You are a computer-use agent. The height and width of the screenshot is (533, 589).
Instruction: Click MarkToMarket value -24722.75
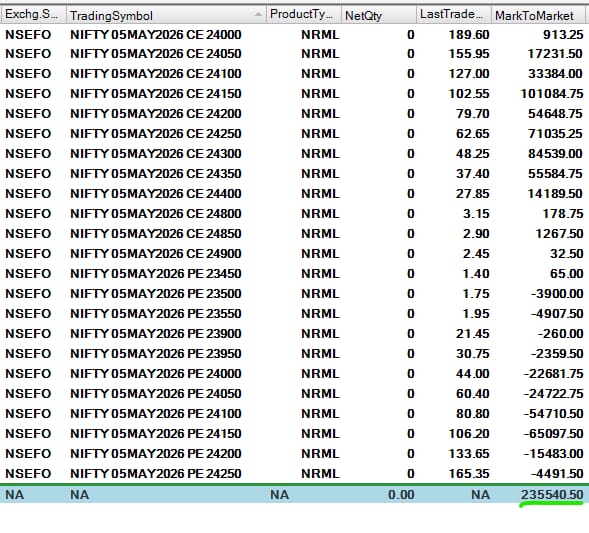point(554,394)
